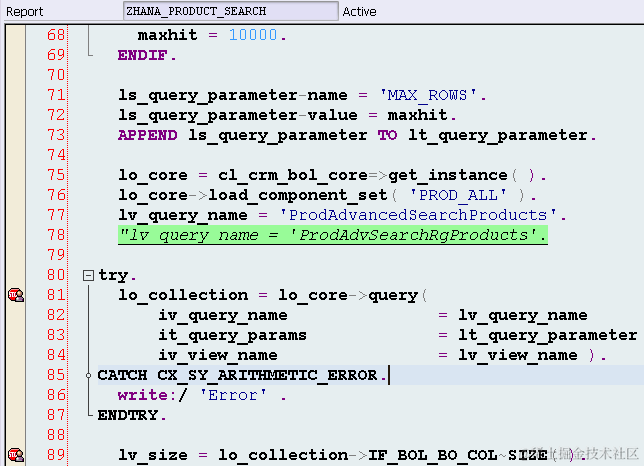This screenshot has height=466, width=644.
Task: Click the breakpoint icon on line 81
Action: [16, 295]
